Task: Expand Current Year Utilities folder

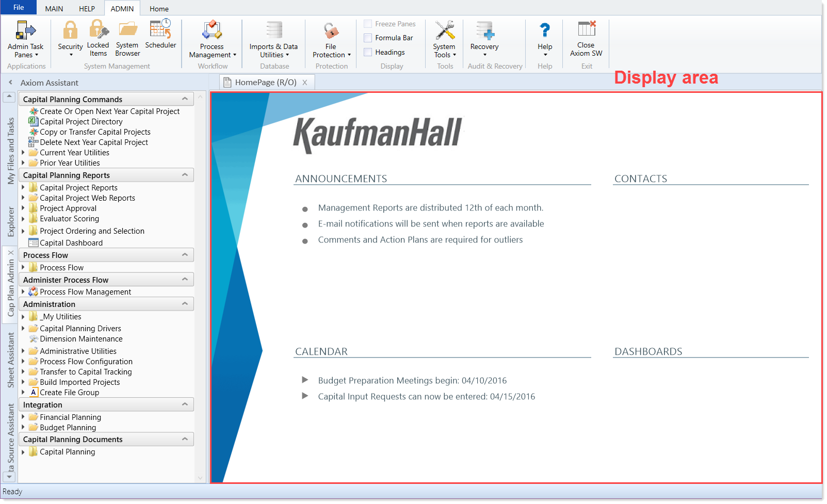Action: point(23,153)
